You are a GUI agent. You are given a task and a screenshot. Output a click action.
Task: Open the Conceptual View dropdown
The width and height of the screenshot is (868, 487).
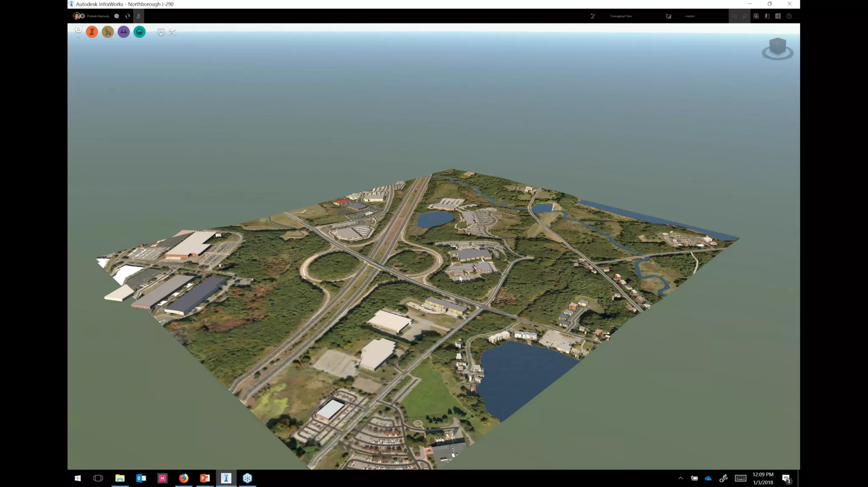pos(621,16)
